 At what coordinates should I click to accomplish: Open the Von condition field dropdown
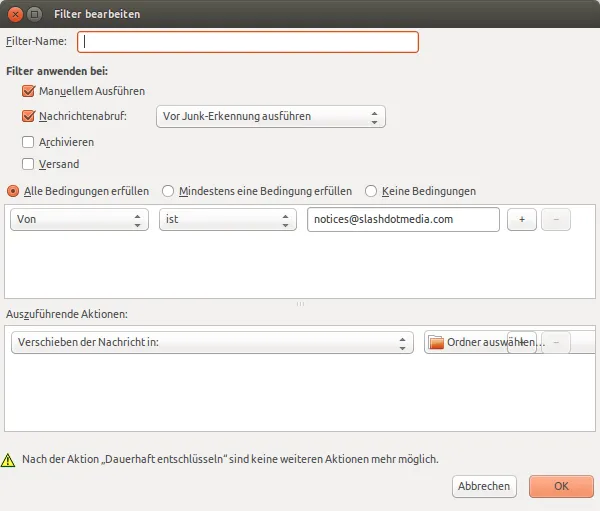pos(79,219)
